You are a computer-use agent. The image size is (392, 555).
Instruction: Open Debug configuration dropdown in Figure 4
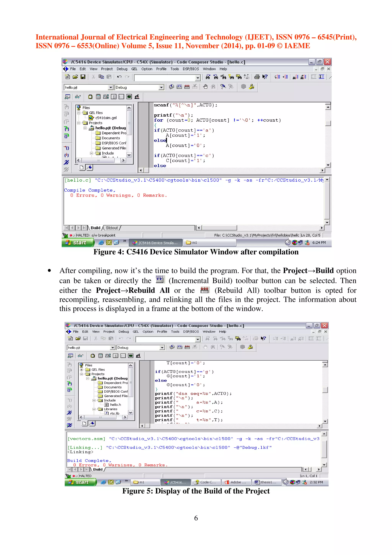click(x=161, y=87)
